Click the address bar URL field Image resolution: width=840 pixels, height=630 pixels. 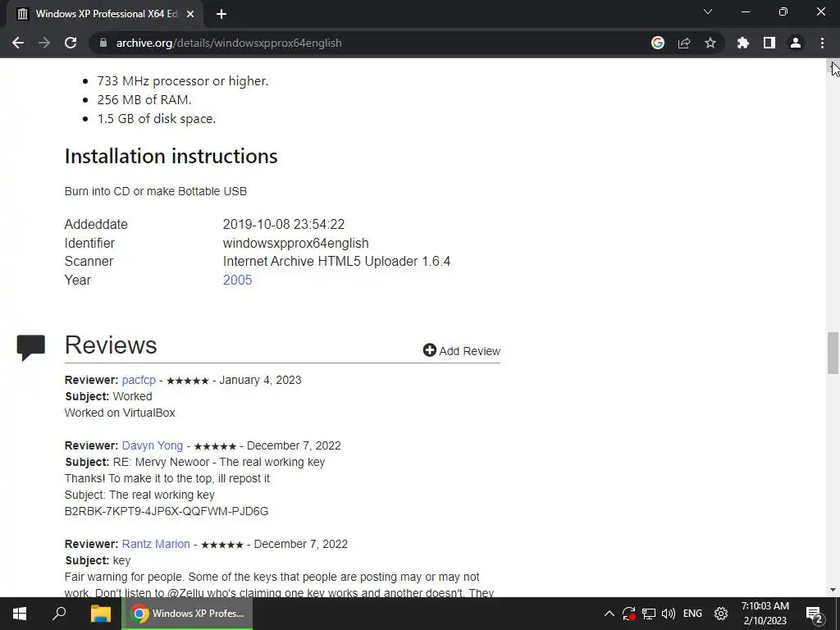click(370, 43)
